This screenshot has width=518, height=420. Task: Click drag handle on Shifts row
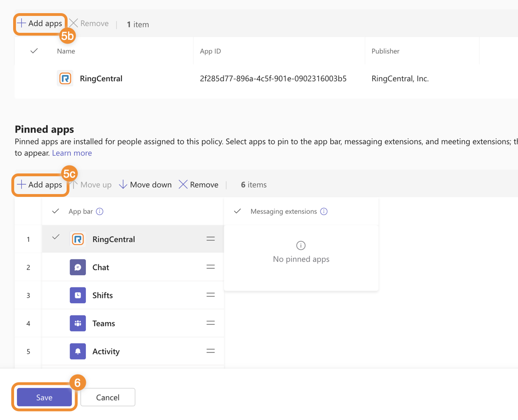211,295
